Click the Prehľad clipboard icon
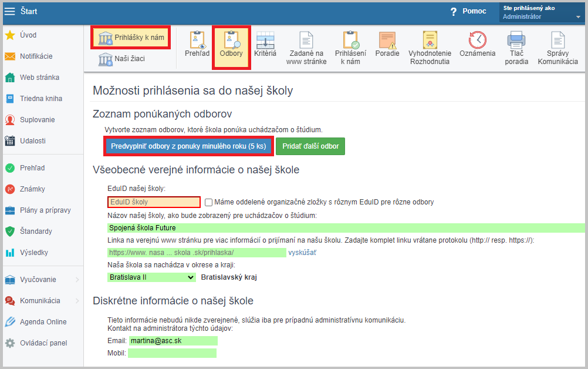 pyautogui.click(x=197, y=41)
